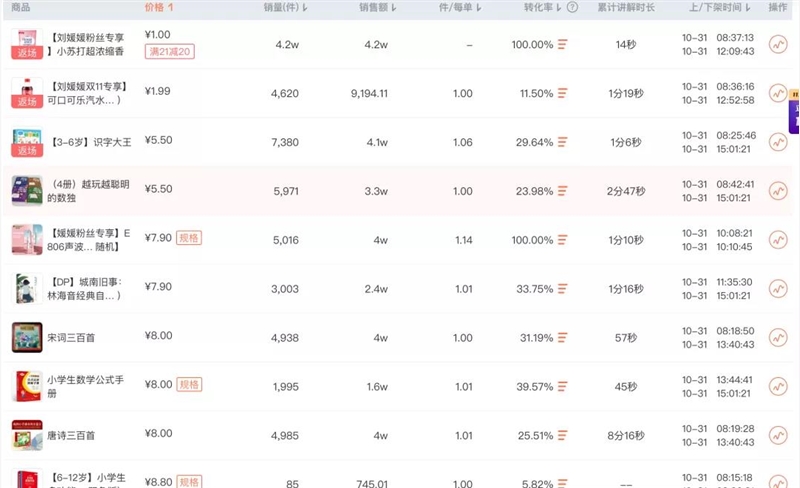Open 宋词三百首 product thumbnail
Screen dimensions: 800x488
[26, 337]
